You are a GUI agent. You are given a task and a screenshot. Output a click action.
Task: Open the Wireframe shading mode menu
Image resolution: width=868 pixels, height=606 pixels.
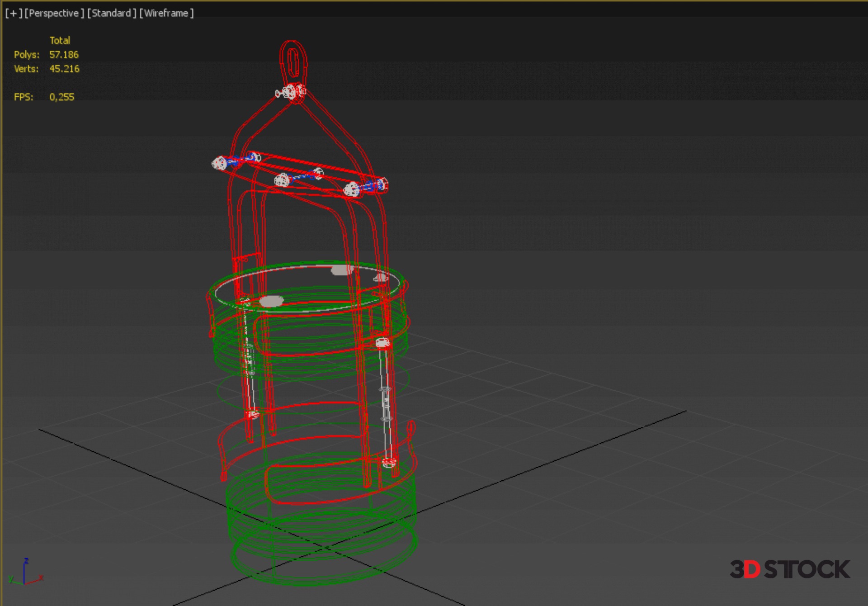(166, 13)
